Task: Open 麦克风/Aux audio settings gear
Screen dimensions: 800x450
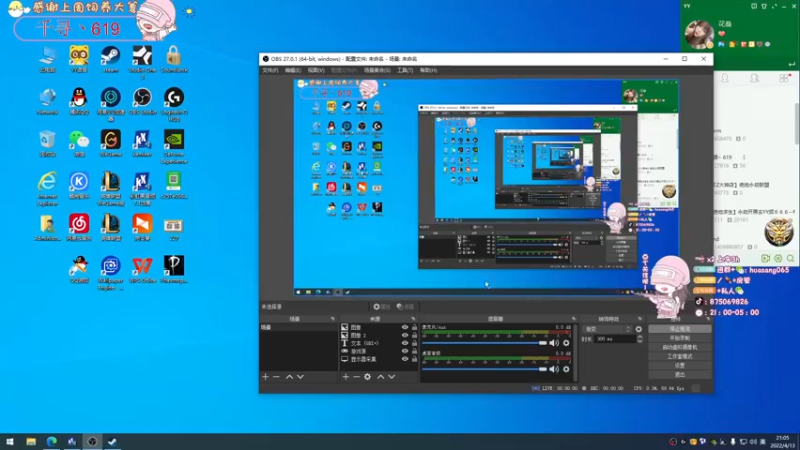Action: point(566,343)
